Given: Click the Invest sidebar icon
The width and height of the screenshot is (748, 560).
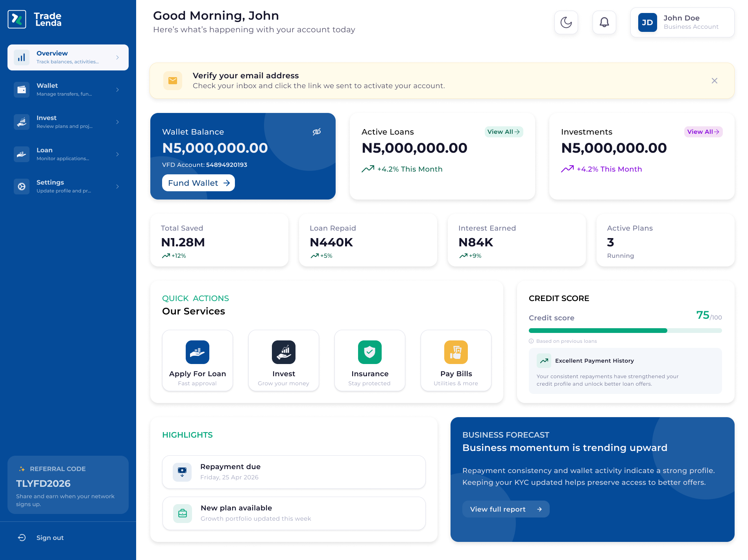Looking at the screenshot, I should pos(22,122).
